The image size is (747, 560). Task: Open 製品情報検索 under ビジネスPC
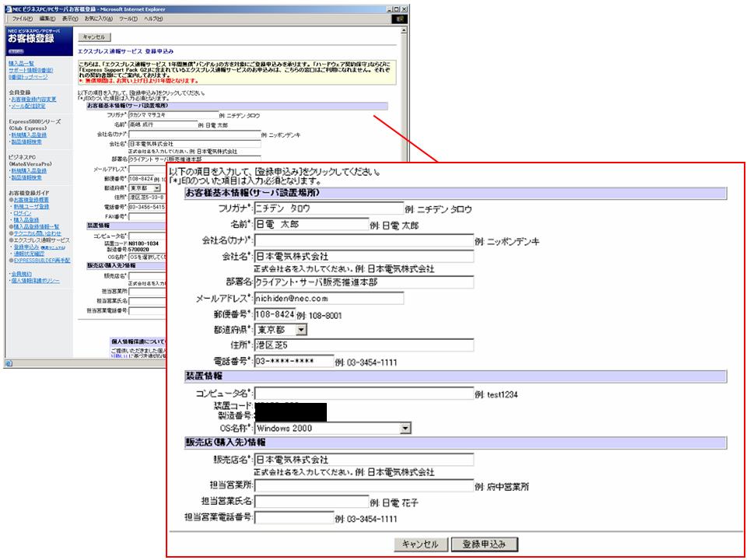(26, 177)
